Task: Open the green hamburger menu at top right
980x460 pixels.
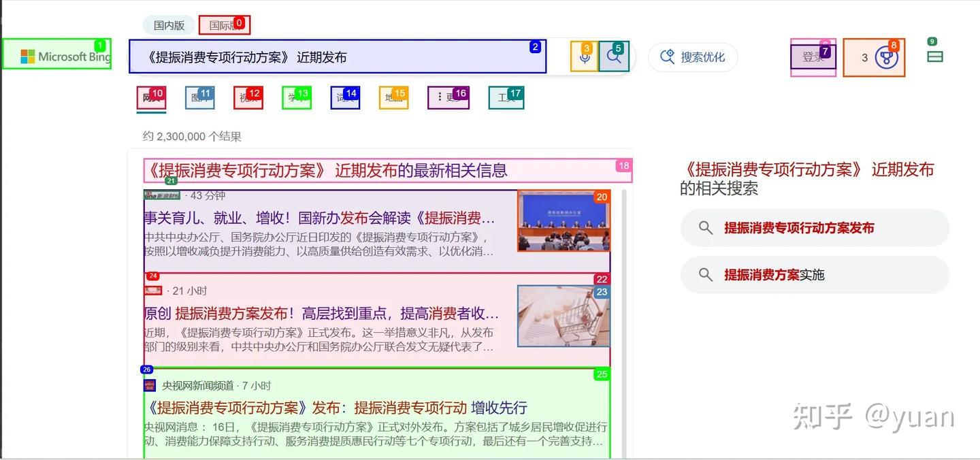Action: (x=934, y=57)
